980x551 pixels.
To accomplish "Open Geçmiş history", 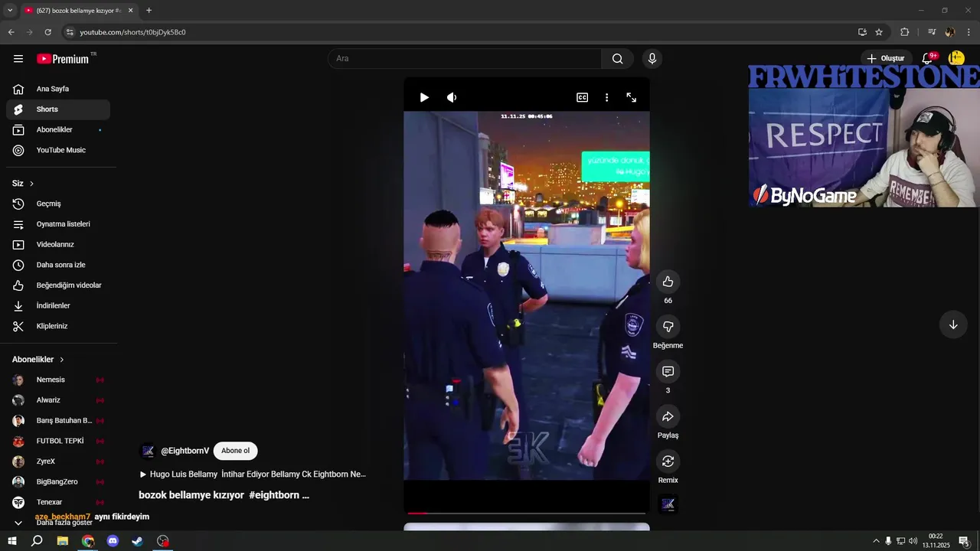I will point(58,204).
